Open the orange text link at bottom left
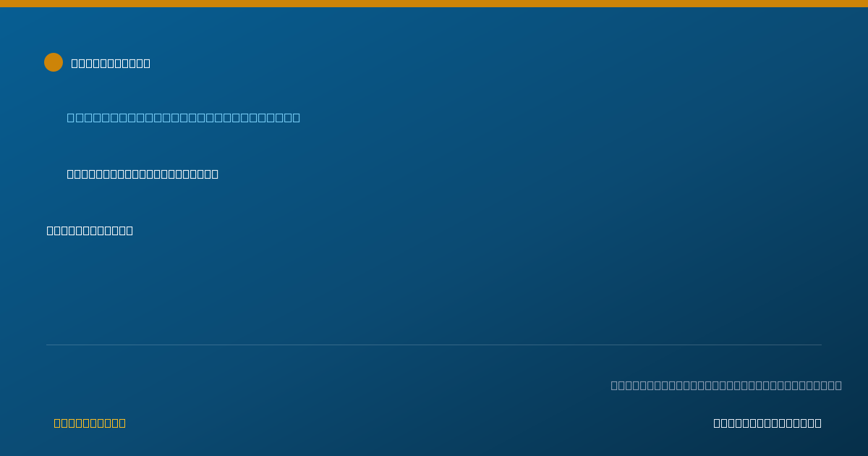 coord(90,423)
